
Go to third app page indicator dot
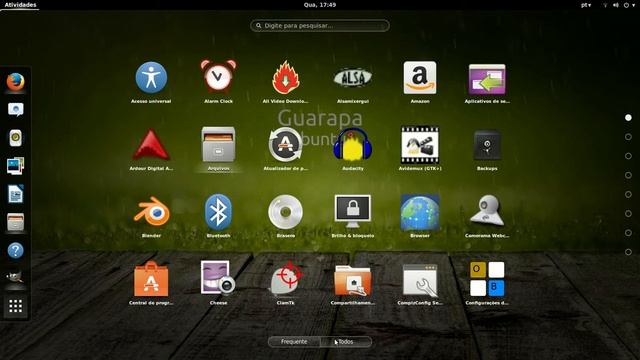coord(628,156)
